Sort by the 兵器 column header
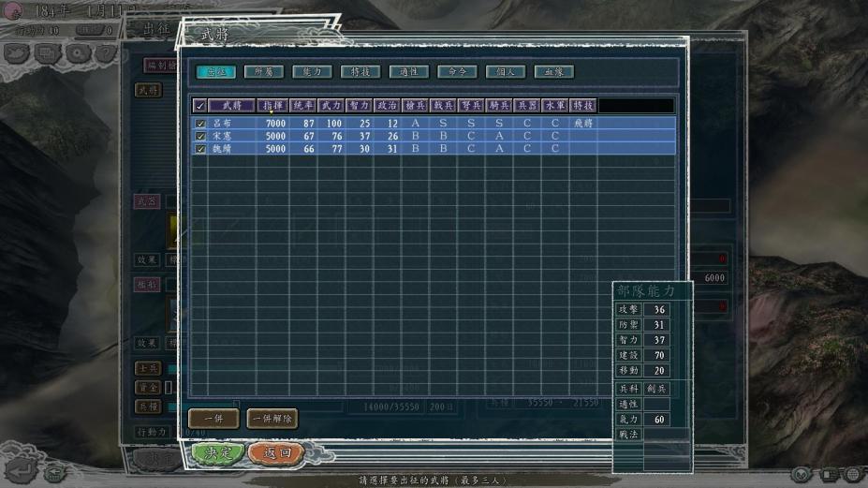Viewport: 868px width, 488px height. 526,105
